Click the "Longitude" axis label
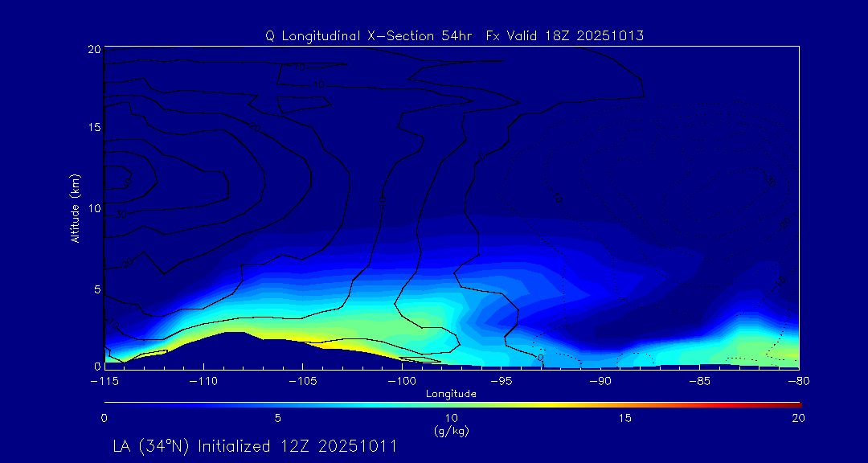The image size is (868, 463). pyautogui.click(x=451, y=395)
